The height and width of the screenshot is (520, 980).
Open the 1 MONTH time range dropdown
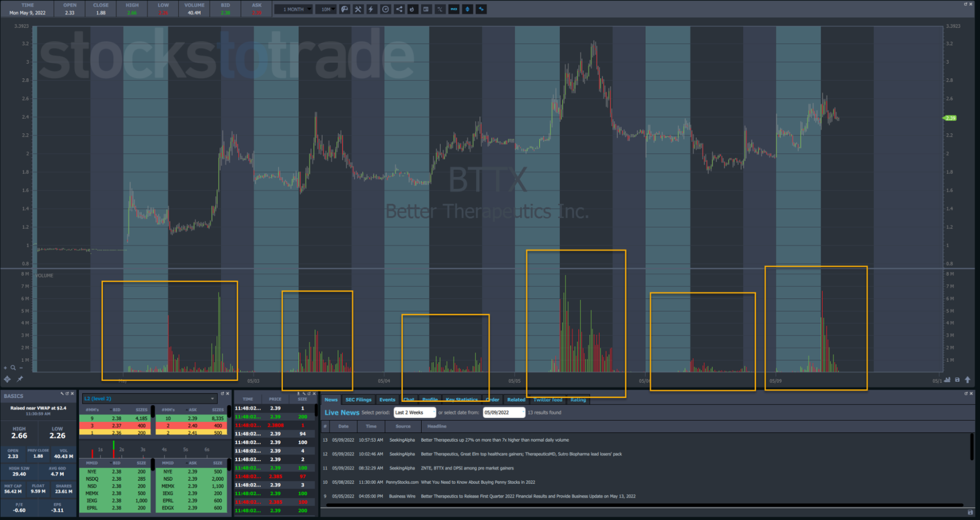[294, 9]
